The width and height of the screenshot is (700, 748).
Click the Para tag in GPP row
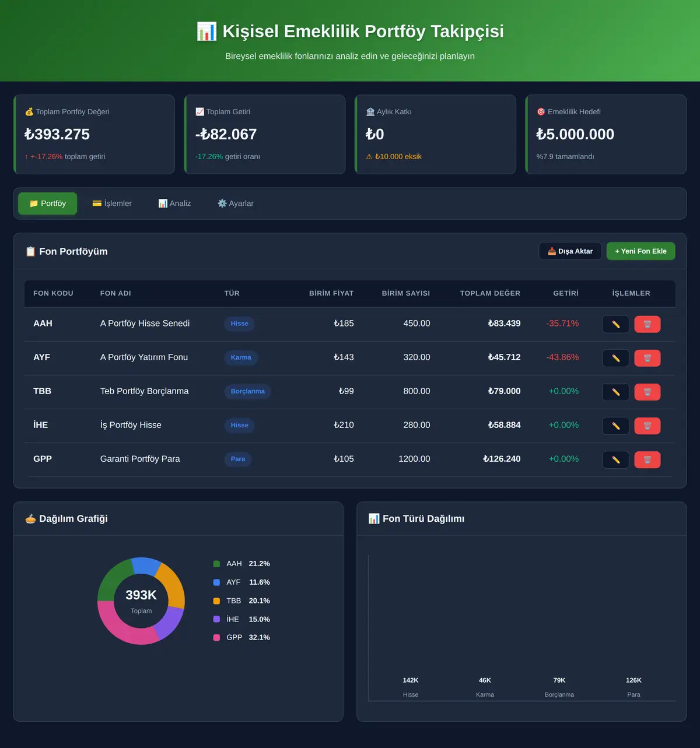(x=238, y=459)
